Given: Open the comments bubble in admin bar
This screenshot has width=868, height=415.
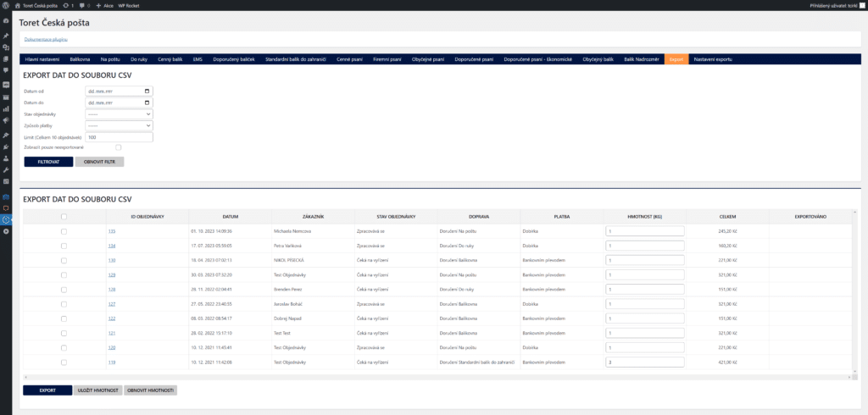Looking at the screenshot, I should pyautogui.click(x=82, y=6).
